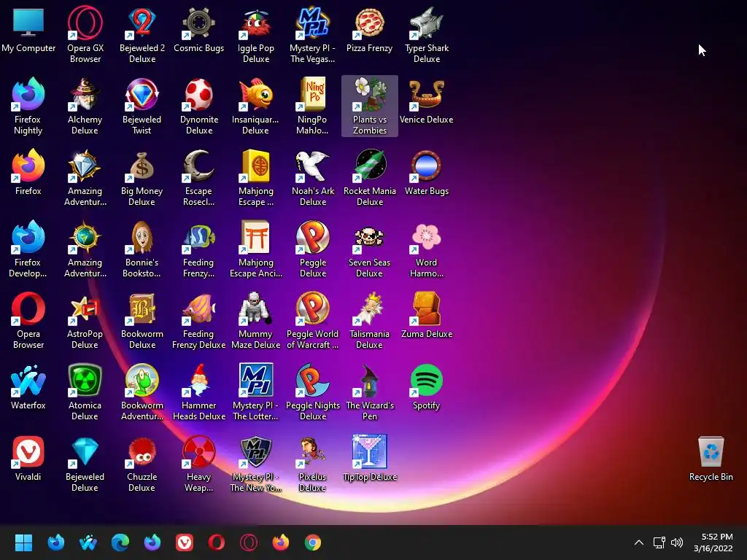Select the Word Harmony flower icon
The image size is (747, 560).
(x=426, y=249)
